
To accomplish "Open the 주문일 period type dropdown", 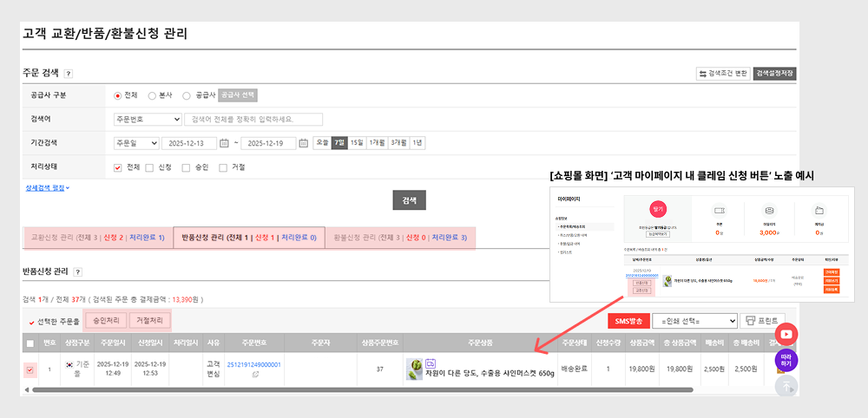I will 136,143.
